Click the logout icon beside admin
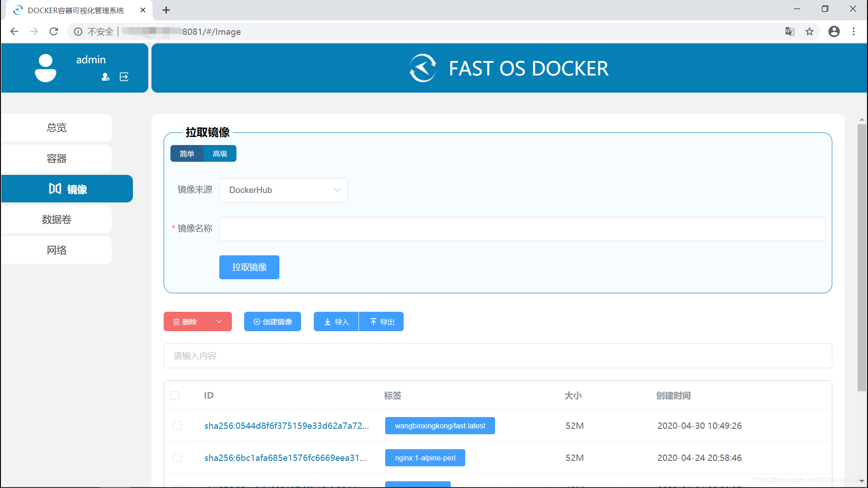The width and height of the screenshot is (868, 488). (124, 77)
